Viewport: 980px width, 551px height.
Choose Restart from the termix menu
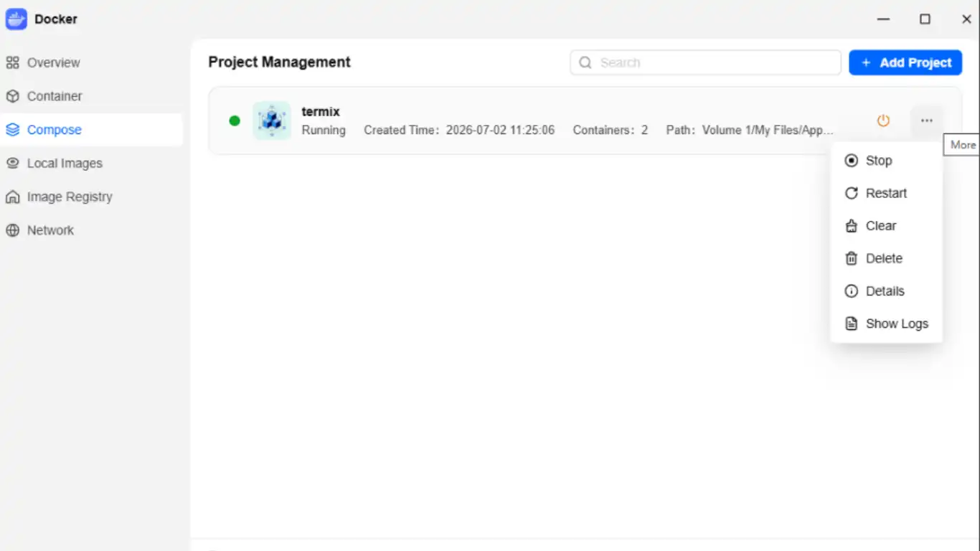886,193
